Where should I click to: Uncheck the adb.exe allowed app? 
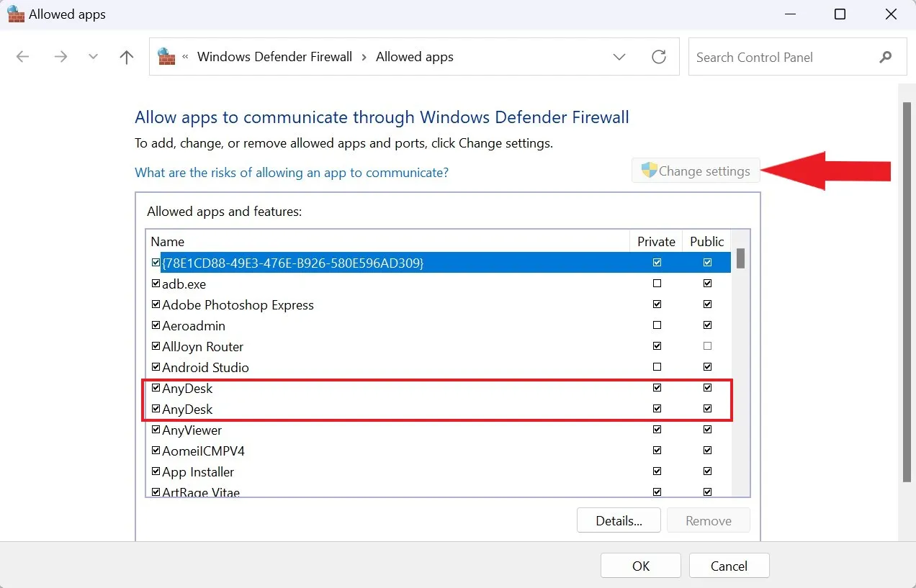tap(156, 283)
